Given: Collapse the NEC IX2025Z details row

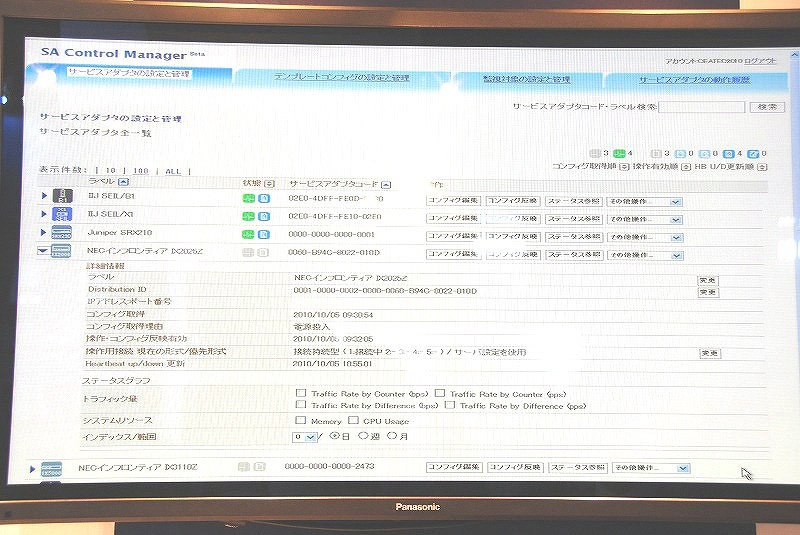Looking at the screenshot, I should click(43, 251).
